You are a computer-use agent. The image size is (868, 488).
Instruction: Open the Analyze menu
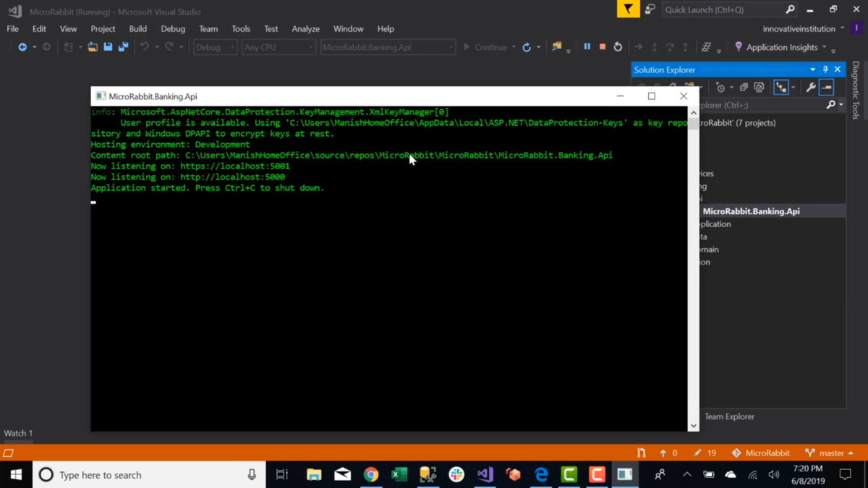click(305, 29)
